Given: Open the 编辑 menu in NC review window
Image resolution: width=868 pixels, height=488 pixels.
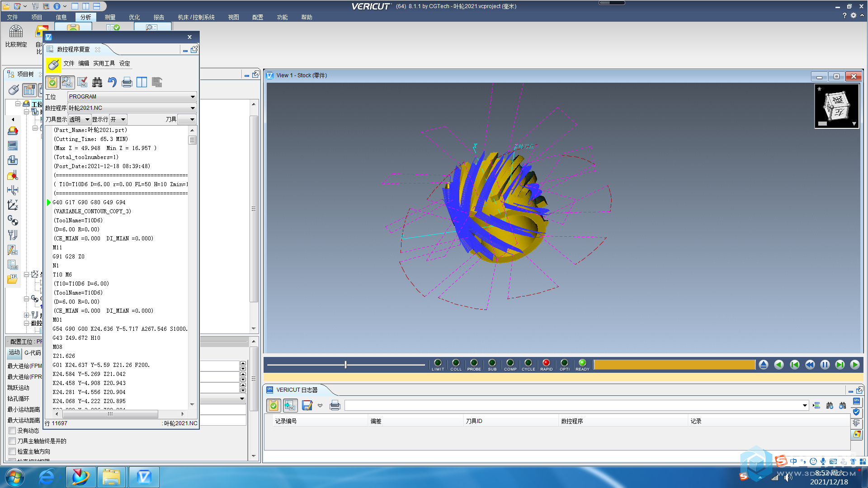Looking at the screenshot, I should coord(84,63).
